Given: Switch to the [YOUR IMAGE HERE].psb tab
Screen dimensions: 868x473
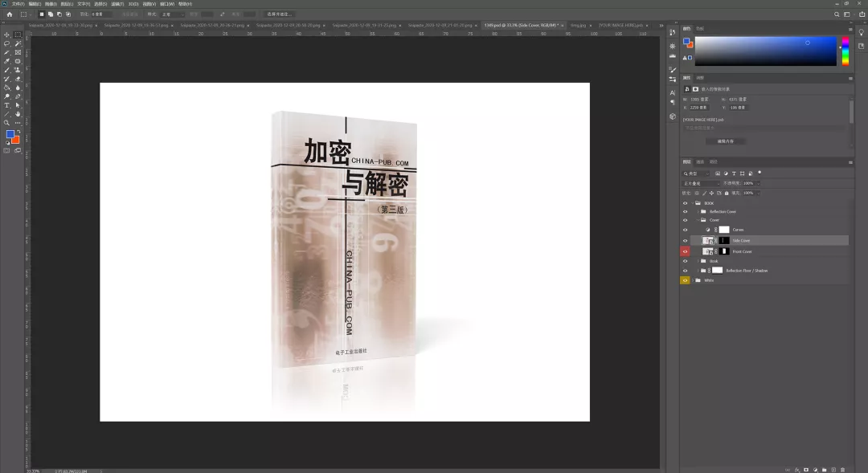Looking at the screenshot, I should pyautogui.click(x=620, y=26).
